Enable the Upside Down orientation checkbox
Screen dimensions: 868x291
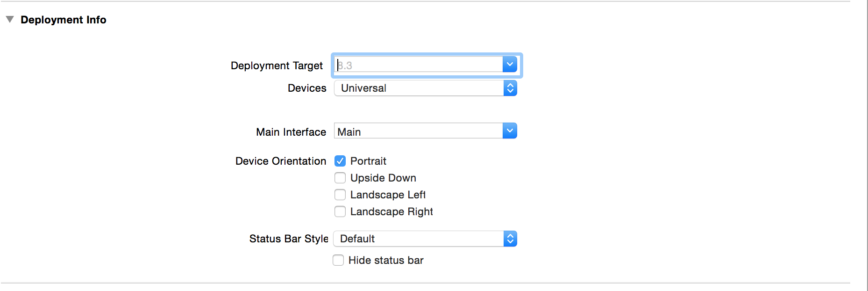point(340,178)
